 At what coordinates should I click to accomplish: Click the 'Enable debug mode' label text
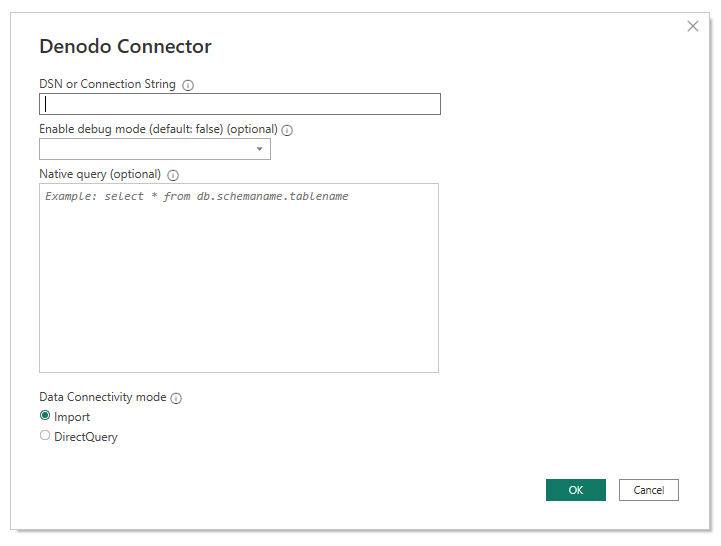coord(158,129)
